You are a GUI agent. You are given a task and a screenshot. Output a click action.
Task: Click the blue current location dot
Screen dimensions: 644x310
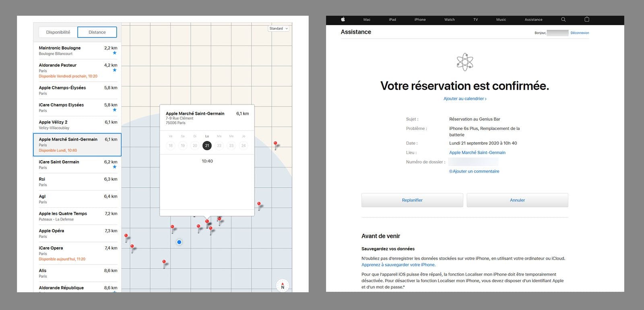pyautogui.click(x=179, y=242)
